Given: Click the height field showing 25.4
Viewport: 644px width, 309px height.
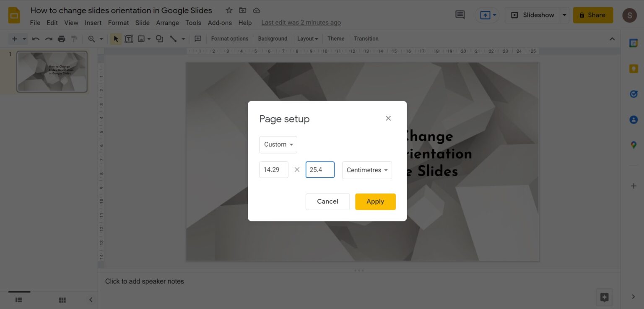Looking at the screenshot, I should click(x=320, y=170).
